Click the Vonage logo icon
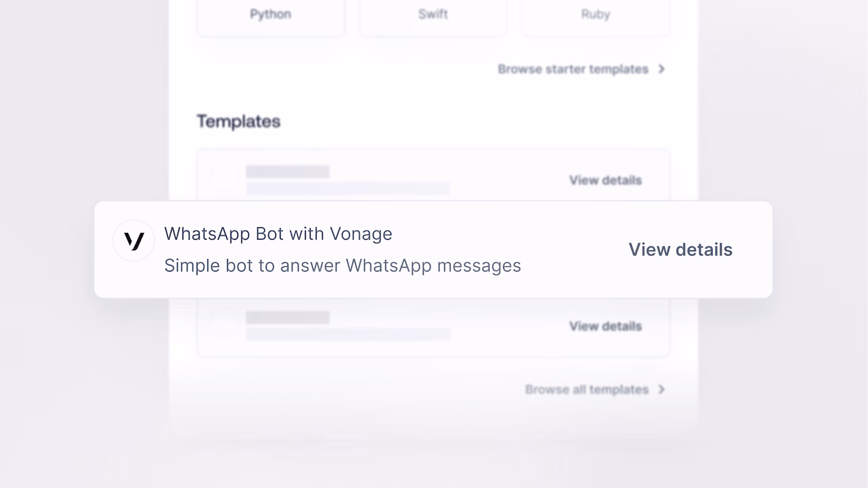This screenshot has width=868, height=488. pyautogui.click(x=134, y=240)
